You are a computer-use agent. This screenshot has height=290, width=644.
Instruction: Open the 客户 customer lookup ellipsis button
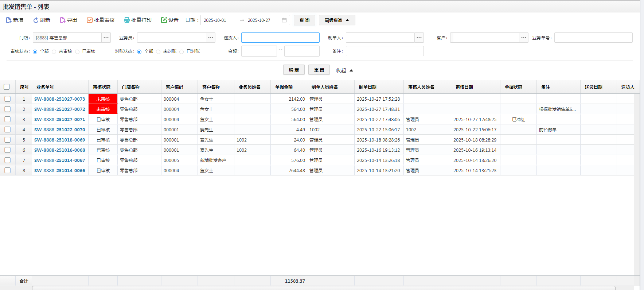pos(524,38)
